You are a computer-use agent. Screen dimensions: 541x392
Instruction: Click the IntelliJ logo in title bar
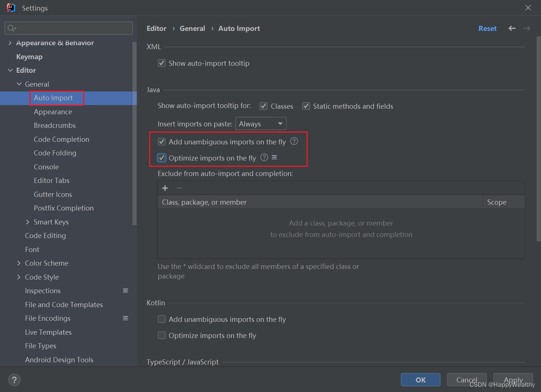pos(11,8)
